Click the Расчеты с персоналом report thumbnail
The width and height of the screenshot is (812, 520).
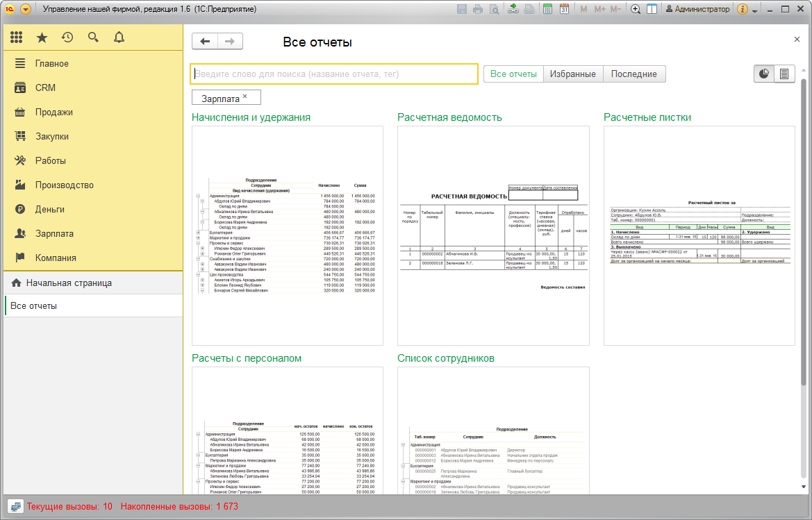coord(288,430)
